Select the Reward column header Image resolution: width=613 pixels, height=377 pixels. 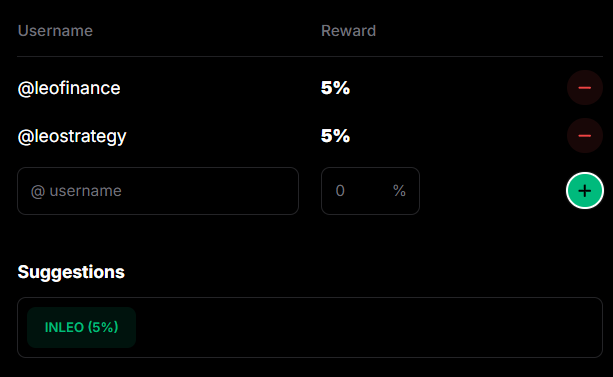coord(348,31)
